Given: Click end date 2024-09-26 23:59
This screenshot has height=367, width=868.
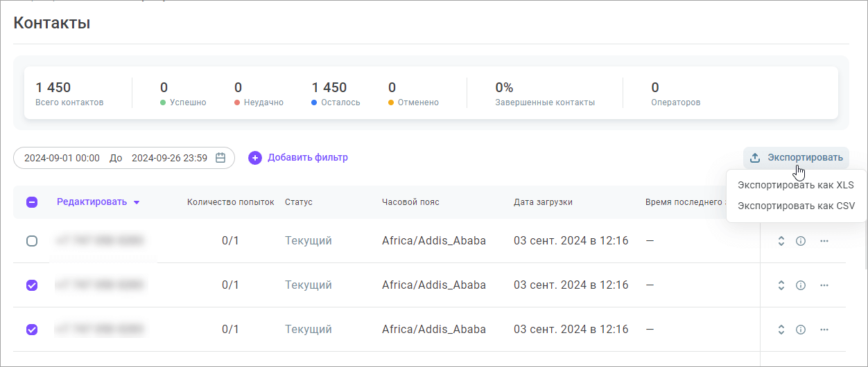Looking at the screenshot, I should tap(169, 158).
